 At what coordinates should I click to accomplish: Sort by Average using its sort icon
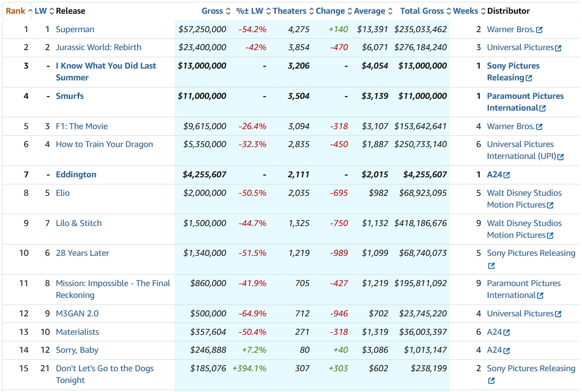tap(390, 11)
